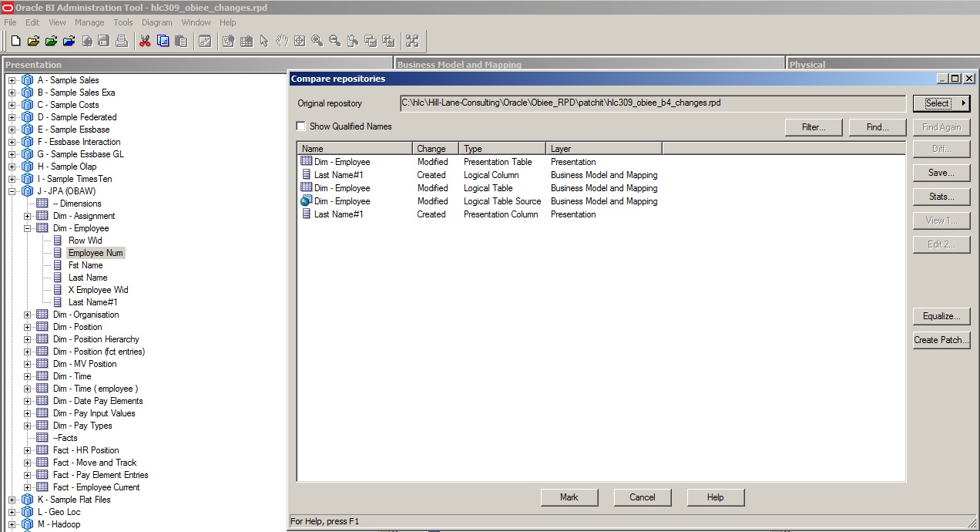The height and width of the screenshot is (532, 980).
Task: Click the Dim - Organisation table icon
Action: click(42, 315)
